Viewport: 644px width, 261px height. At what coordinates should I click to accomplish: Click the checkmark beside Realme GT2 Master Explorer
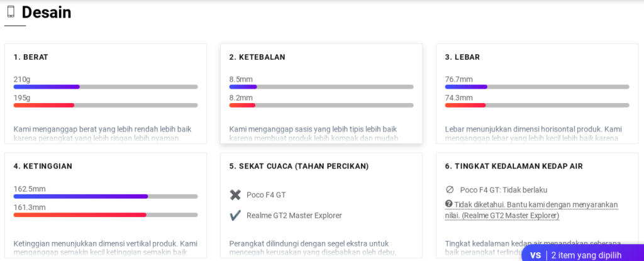pos(235,215)
